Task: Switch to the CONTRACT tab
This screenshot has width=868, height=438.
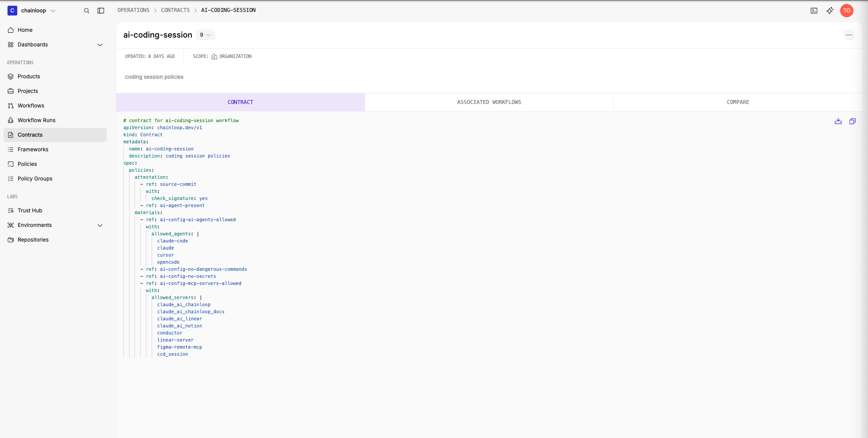Action: click(x=241, y=102)
